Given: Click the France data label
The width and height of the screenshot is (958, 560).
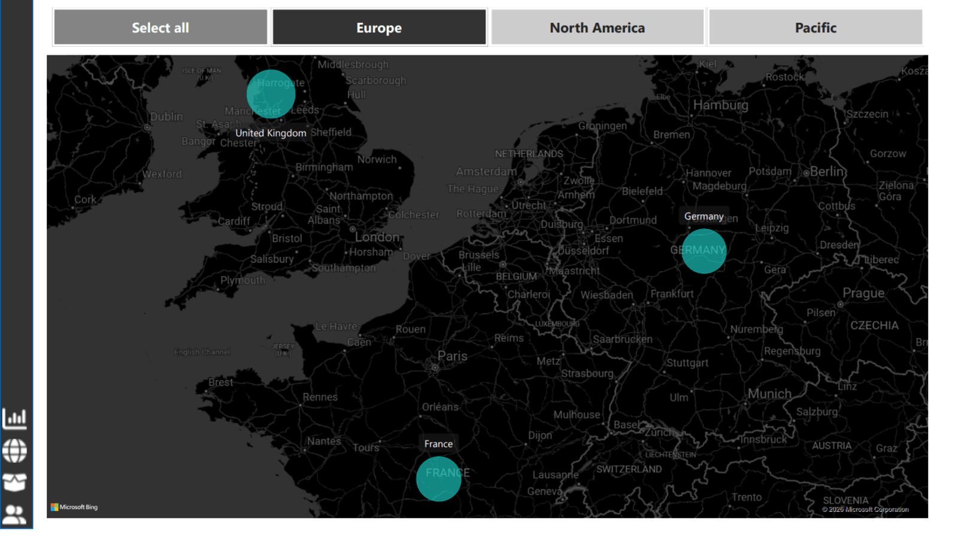Looking at the screenshot, I should pos(438,443).
